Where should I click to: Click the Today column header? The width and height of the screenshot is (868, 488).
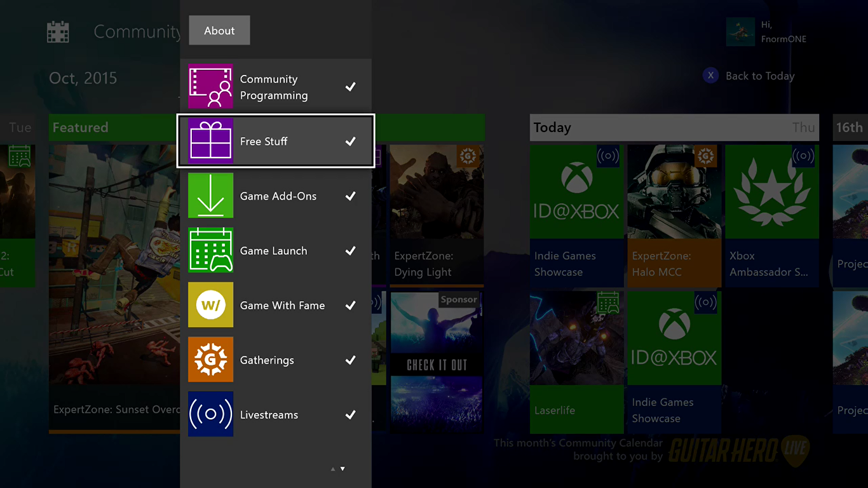(x=674, y=128)
